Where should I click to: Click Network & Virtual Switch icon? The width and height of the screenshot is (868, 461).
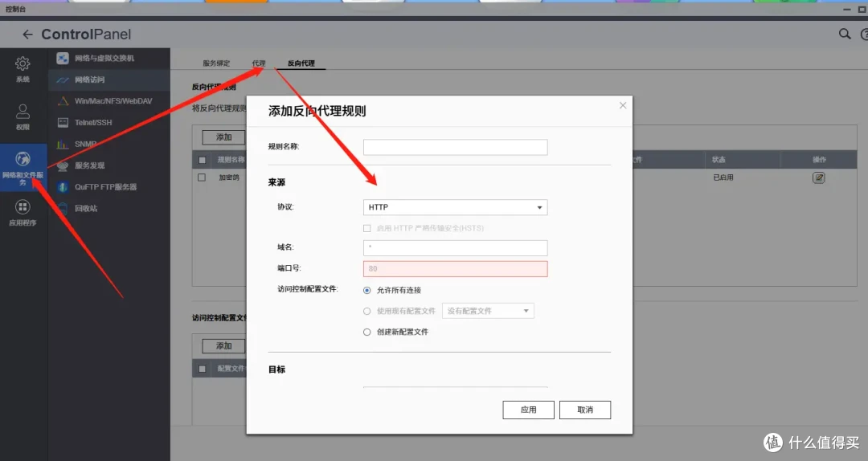pos(63,58)
